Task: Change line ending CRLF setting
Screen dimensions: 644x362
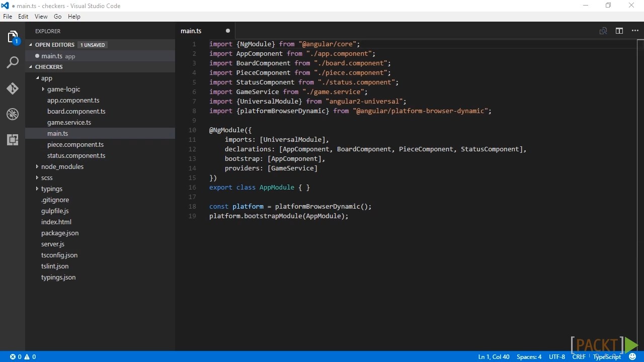Action: tap(579, 356)
